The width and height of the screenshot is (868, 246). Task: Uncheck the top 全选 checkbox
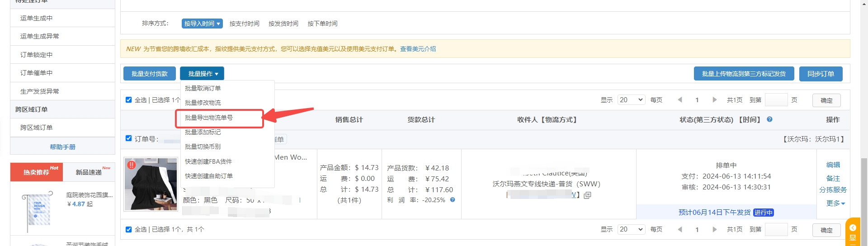(129, 100)
